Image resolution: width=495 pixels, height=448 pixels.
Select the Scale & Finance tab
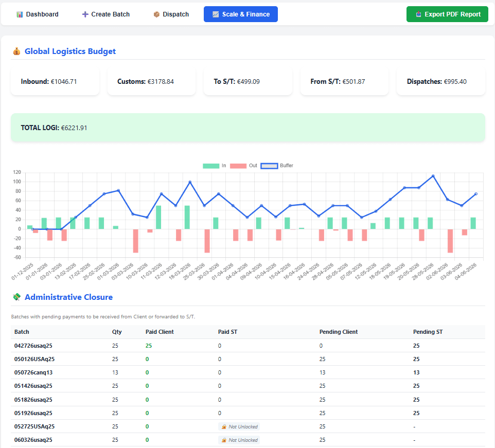point(241,14)
